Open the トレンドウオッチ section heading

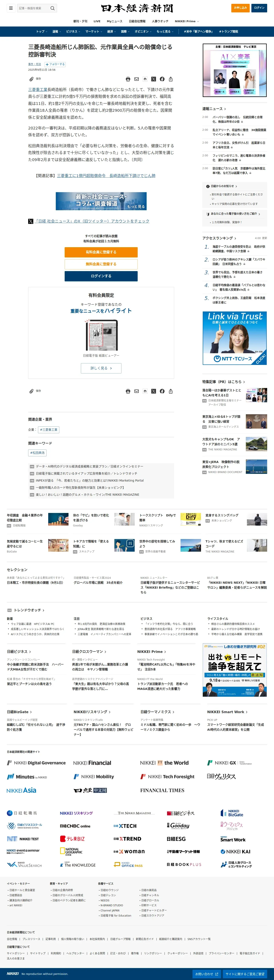pyautogui.click(x=29, y=610)
